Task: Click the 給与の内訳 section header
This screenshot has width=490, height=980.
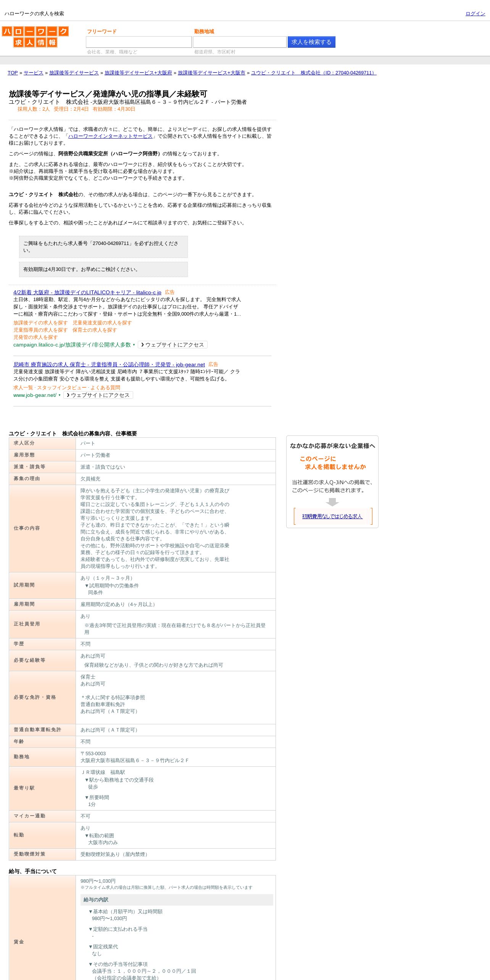Action: click(177, 900)
